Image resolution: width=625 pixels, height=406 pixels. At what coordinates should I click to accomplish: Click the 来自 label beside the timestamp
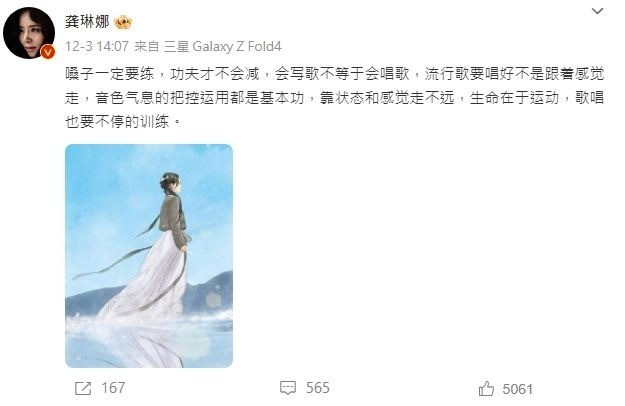[146, 47]
